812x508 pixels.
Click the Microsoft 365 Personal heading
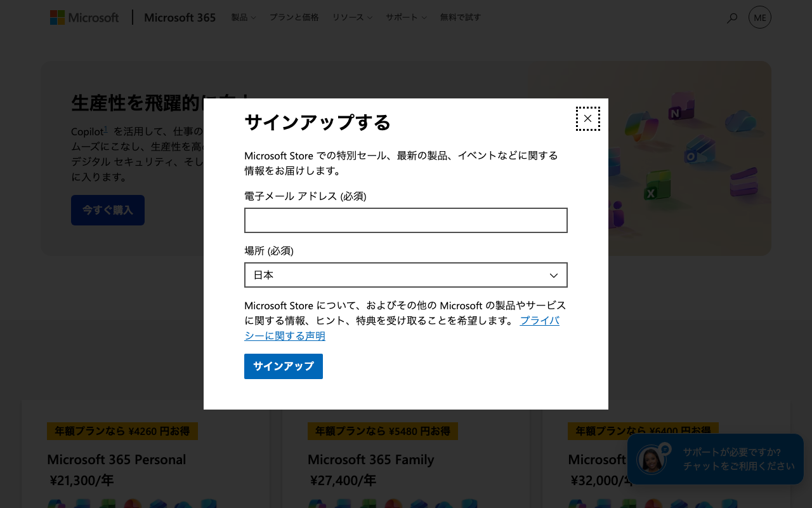pyautogui.click(x=117, y=459)
